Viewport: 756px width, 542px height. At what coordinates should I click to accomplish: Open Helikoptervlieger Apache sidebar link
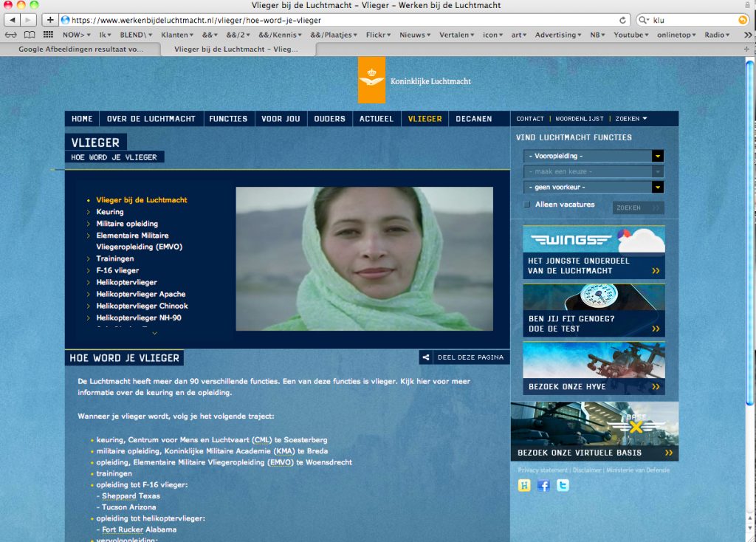(x=141, y=294)
